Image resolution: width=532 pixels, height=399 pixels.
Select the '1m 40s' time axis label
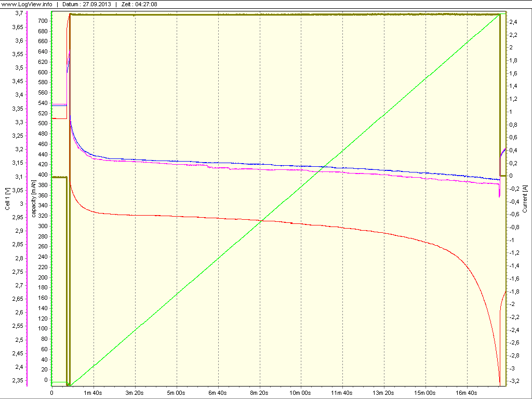[x=94, y=393]
